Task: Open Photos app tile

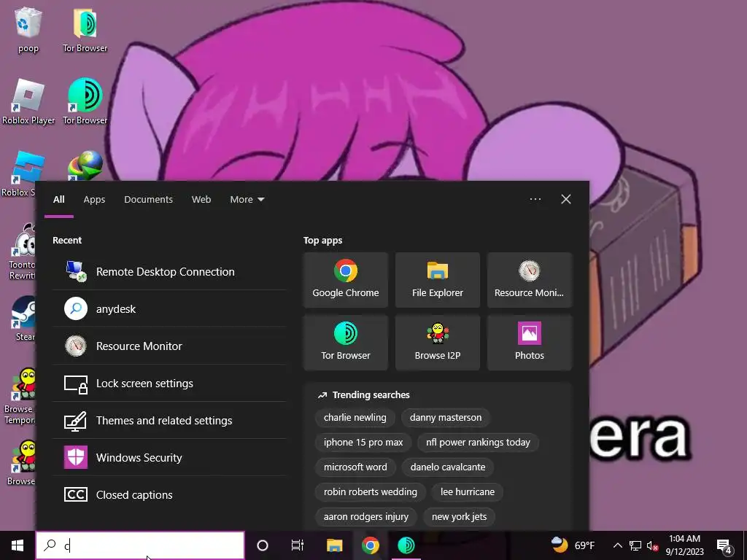Action: [x=530, y=342]
